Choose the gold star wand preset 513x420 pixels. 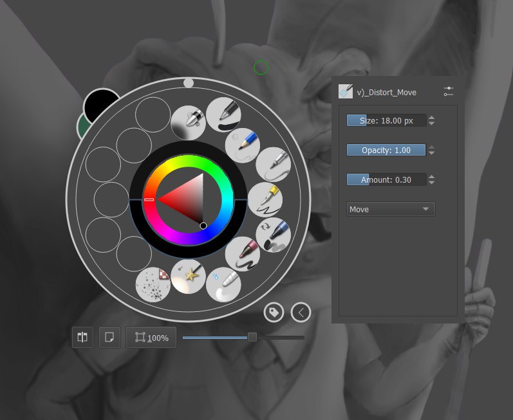(188, 277)
